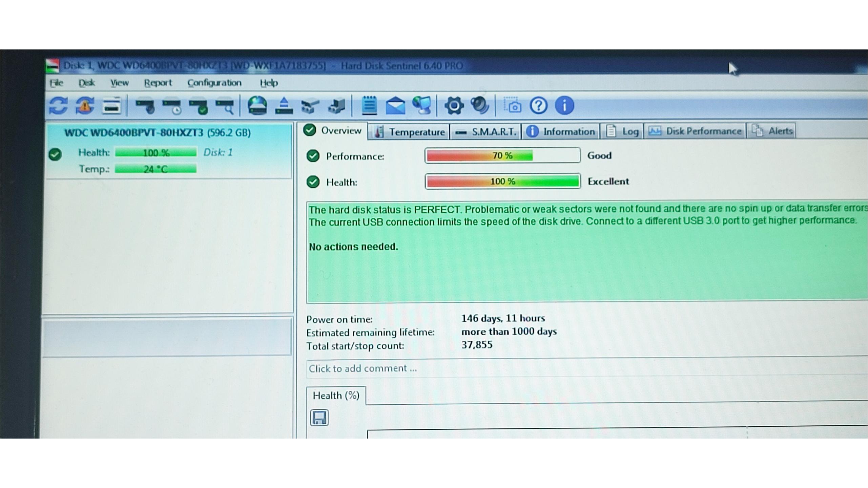The width and height of the screenshot is (868, 488).
Task: Open the Disk menu
Action: (x=86, y=83)
